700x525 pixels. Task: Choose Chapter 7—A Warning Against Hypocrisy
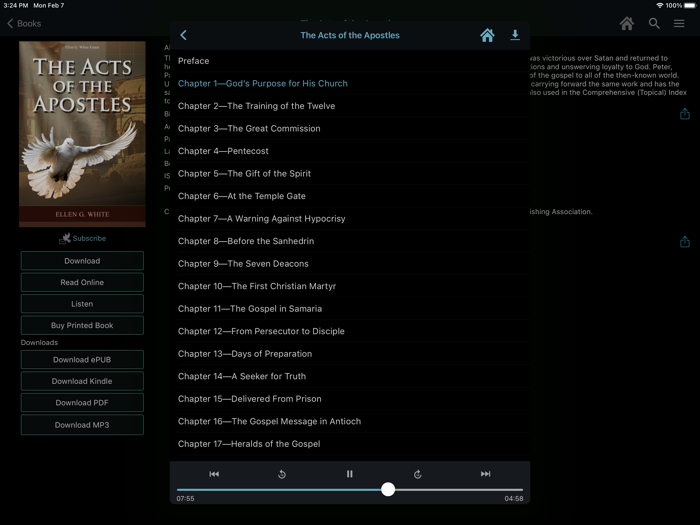[x=350, y=219]
